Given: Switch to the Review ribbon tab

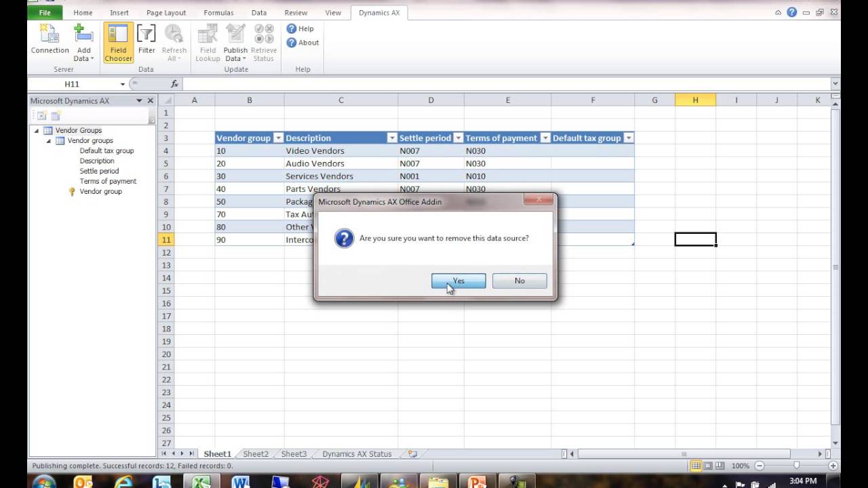Looking at the screenshot, I should [x=296, y=12].
